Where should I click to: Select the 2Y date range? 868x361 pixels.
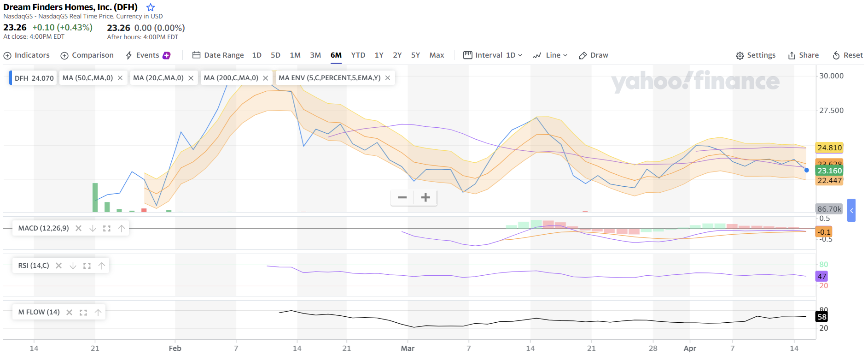[397, 55]
